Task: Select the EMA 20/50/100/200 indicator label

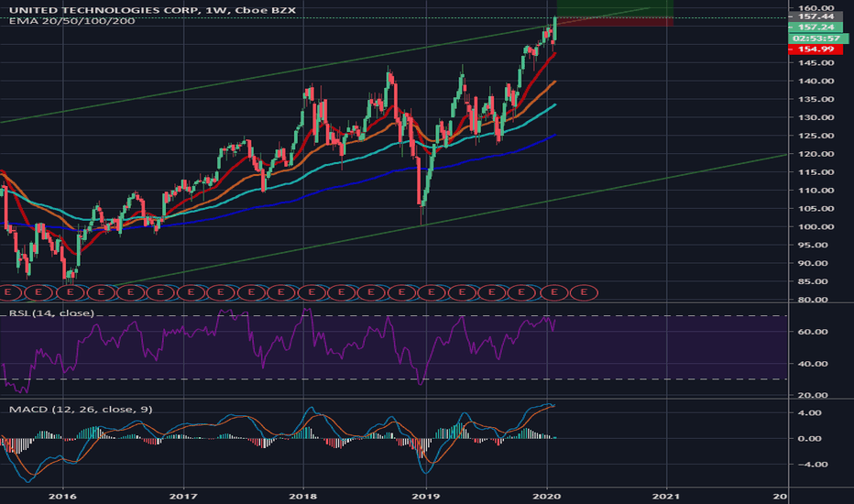Action: [x=71, y=21]
